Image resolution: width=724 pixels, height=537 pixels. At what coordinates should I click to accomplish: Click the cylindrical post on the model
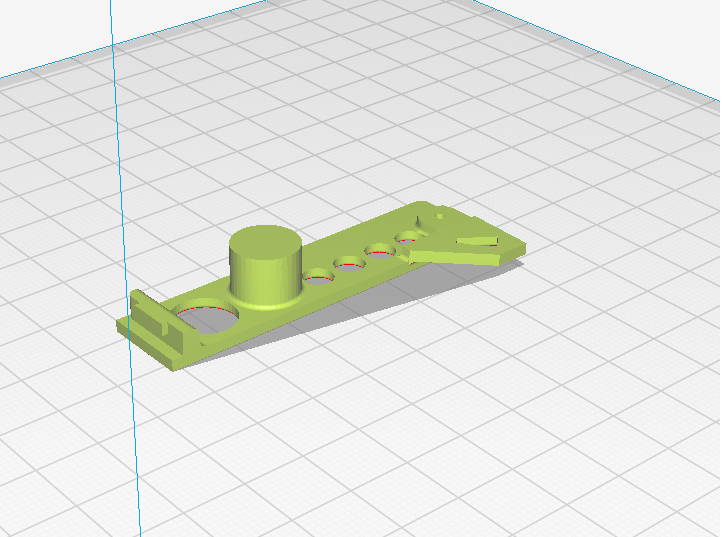coord(265,266)
